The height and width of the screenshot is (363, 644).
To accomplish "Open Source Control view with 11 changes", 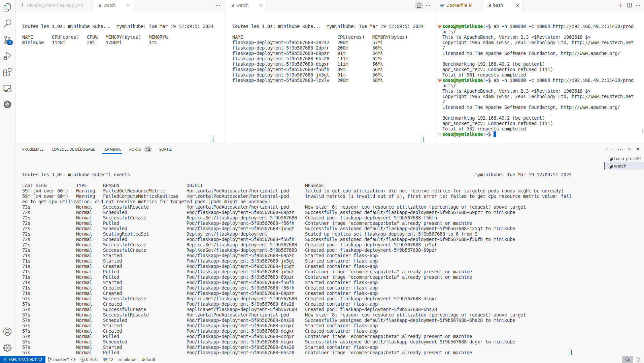I will (7, 40).
